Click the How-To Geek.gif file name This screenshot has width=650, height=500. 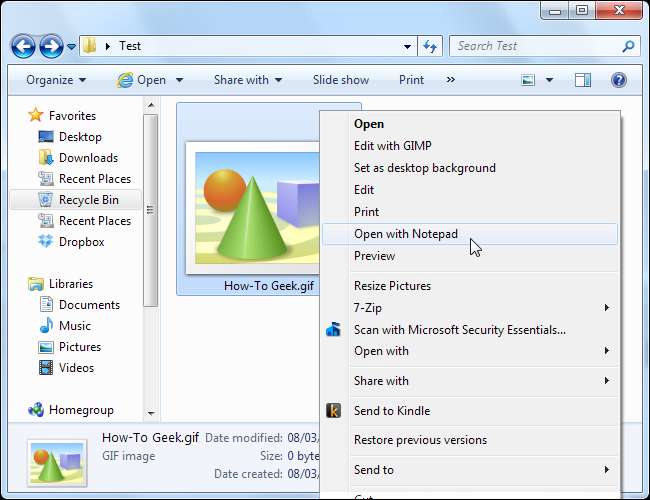coord(269,286)
